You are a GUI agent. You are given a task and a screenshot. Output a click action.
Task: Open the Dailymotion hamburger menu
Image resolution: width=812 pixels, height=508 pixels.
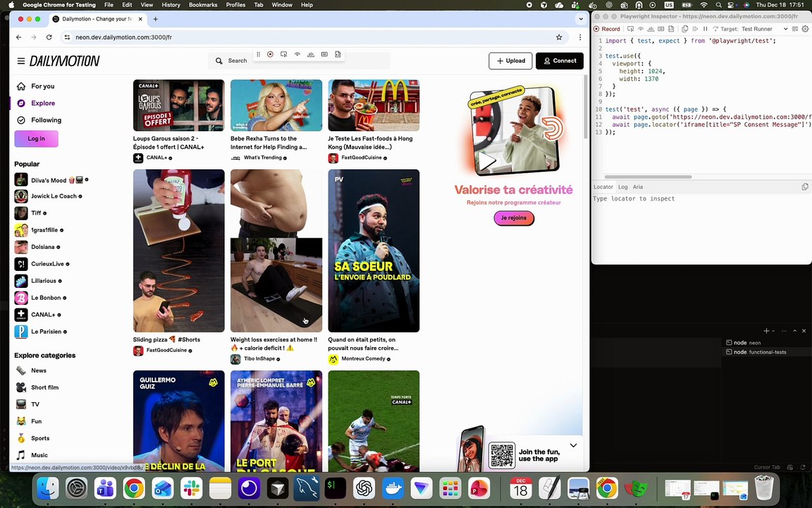(x=20, y=61)
